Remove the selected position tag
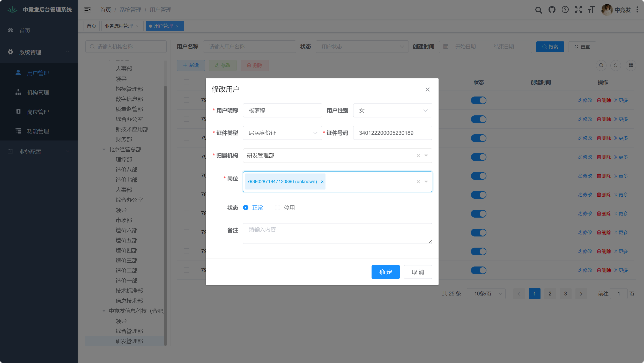Viewport: 644px width, 363px height. pyautogui.click(x=322, y=182)
